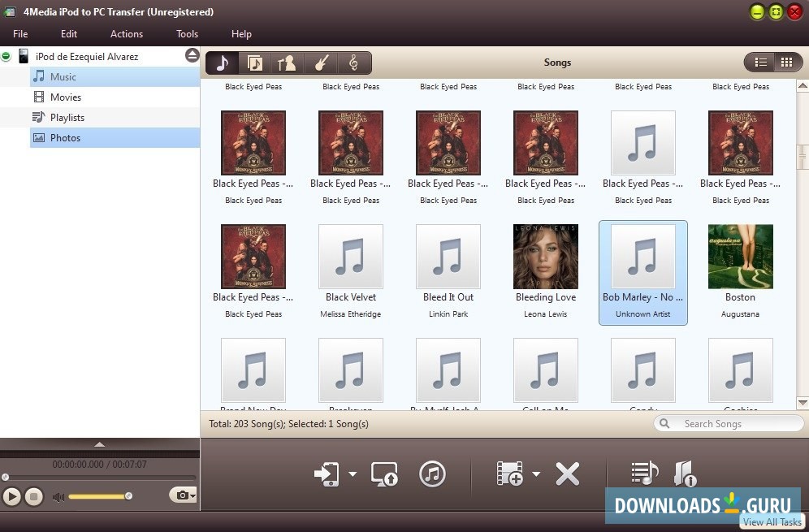Open the Tools menu
This screenshot has width=809, height=532.
(187, 34)
